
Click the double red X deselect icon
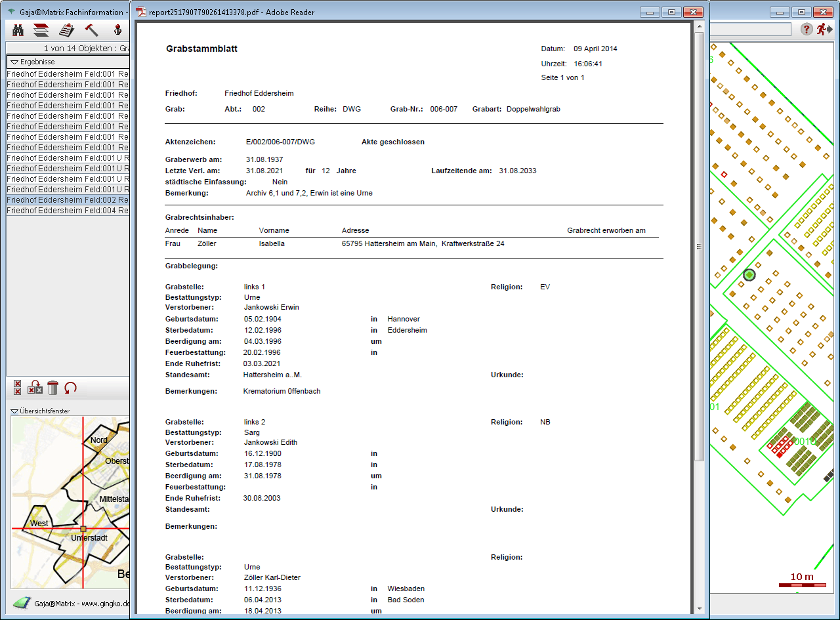coord(18,388)
